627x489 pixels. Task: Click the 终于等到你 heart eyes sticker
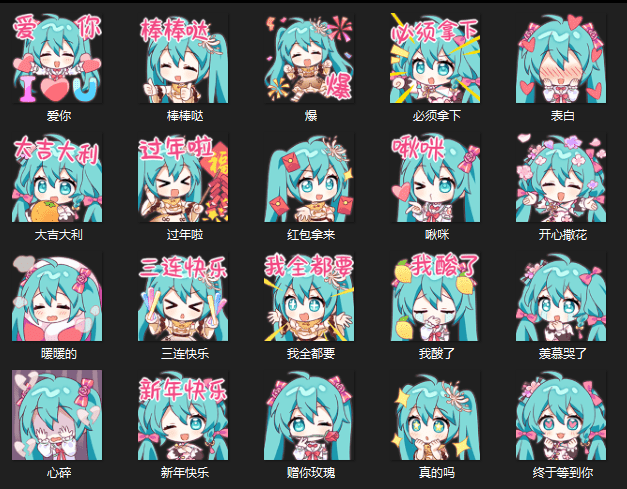[x=561, y=415]
